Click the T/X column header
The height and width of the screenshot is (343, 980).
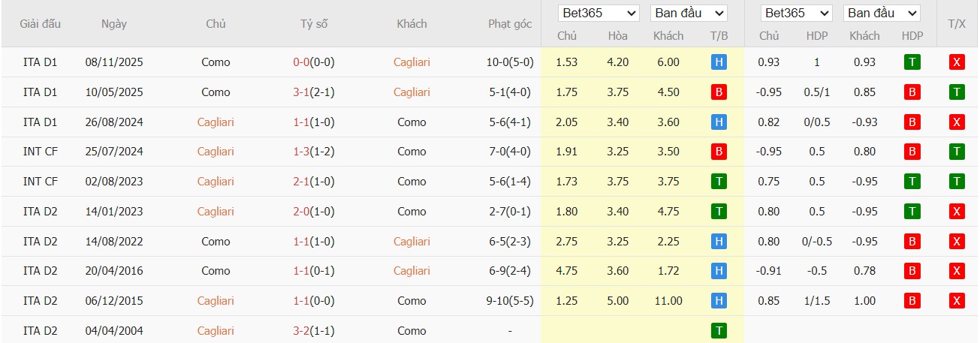pyautogui.click(x=957, y=24)
